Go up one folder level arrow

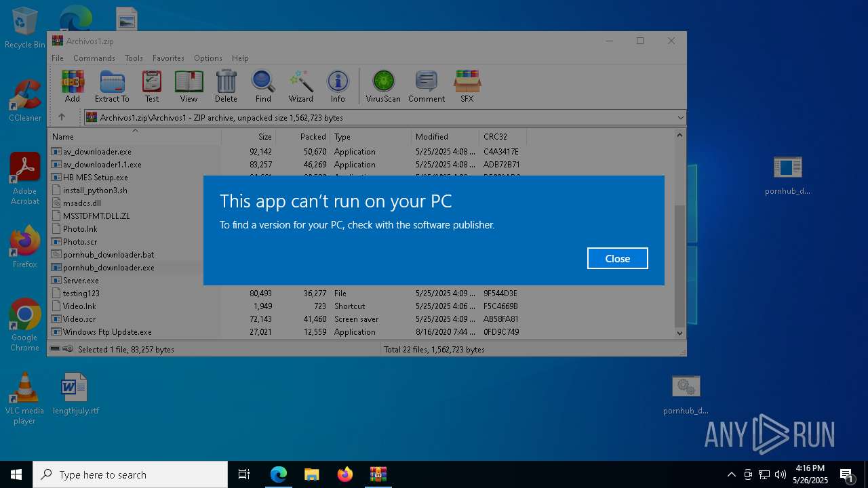pyautogui.click(x=62, y=117)
